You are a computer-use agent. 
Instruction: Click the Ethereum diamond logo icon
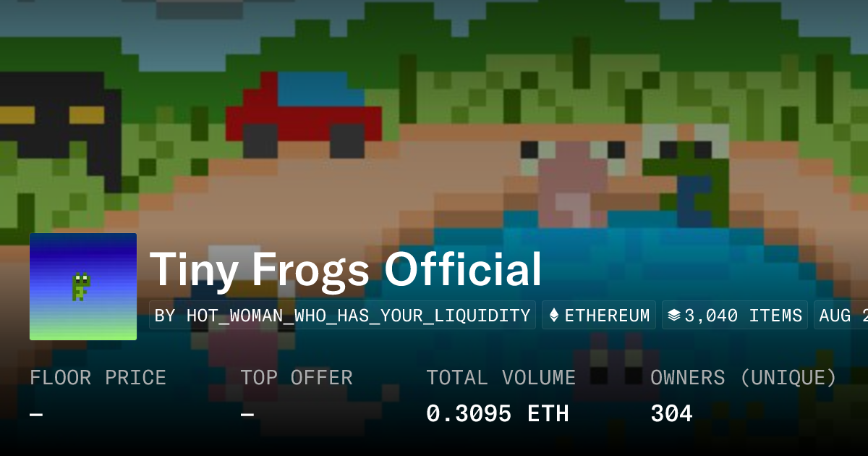click(555, 316)
